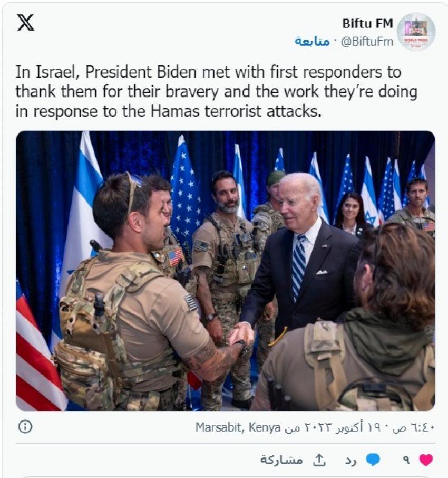Click the مشاركة share label

pyautogui.click(x=282, y=460)
